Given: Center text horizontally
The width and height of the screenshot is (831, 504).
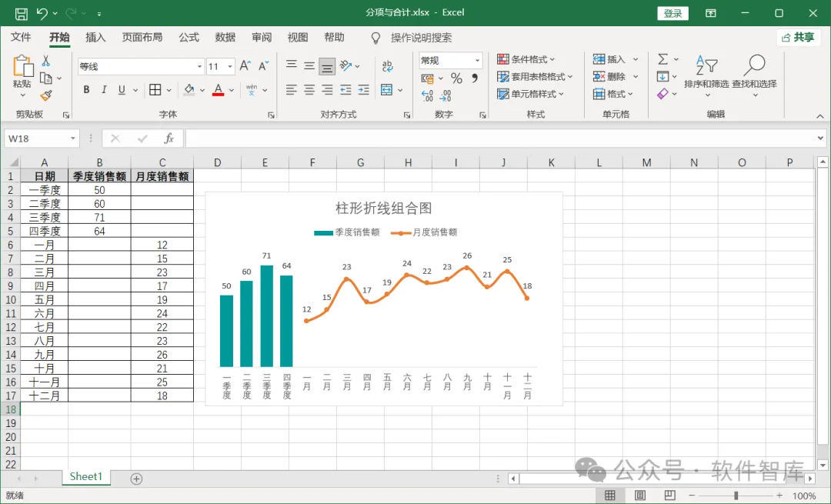Looking at the screenshot, I should [309, 89].
